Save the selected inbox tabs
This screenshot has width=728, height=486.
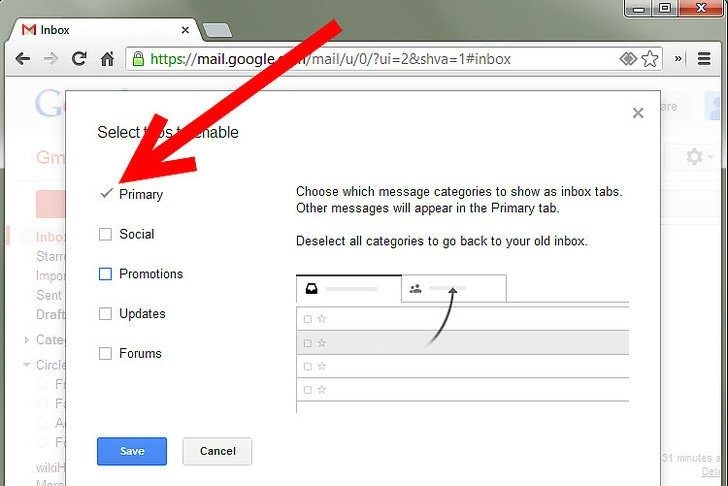(132, 451)
